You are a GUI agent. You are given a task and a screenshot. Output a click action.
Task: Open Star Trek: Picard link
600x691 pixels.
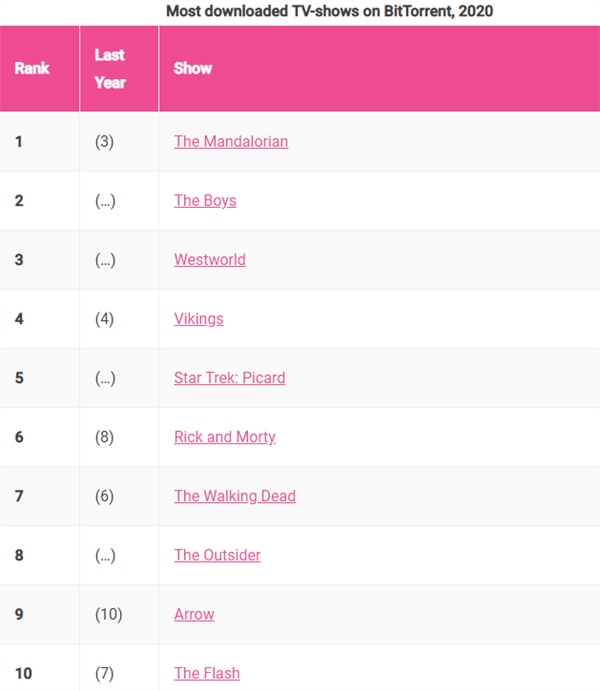click(230, 377)
